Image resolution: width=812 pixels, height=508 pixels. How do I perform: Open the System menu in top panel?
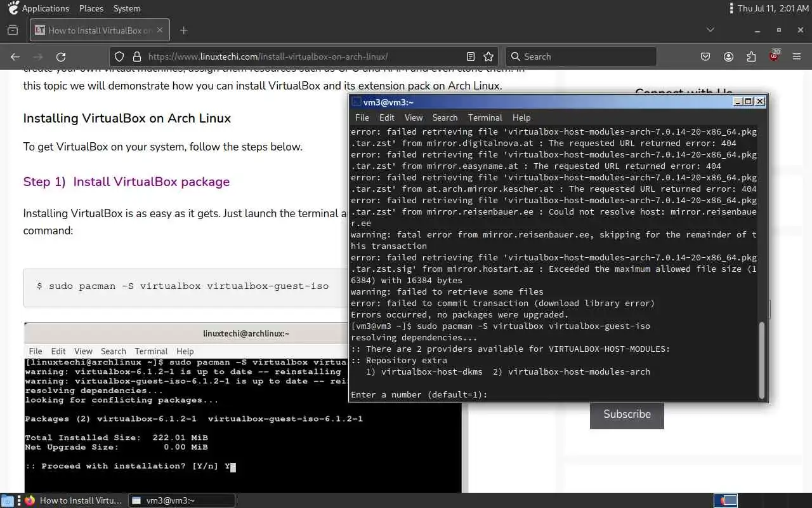click(x=127, y=8)
